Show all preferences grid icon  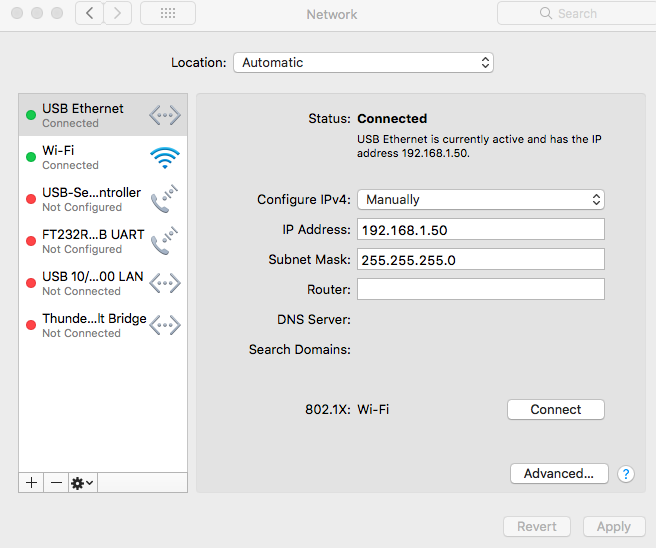[x=168, y=13]
